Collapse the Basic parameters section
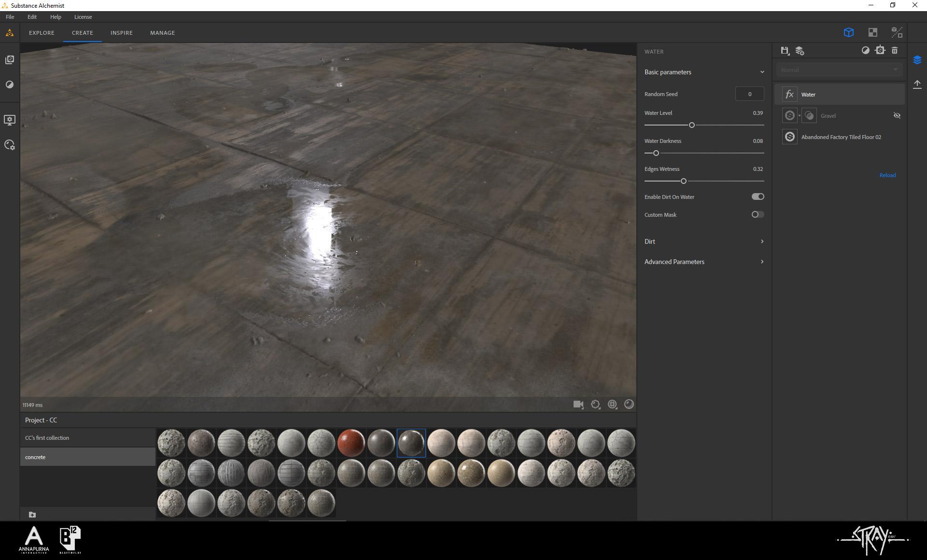Screen dimensions: 927x560 [762, 72]
